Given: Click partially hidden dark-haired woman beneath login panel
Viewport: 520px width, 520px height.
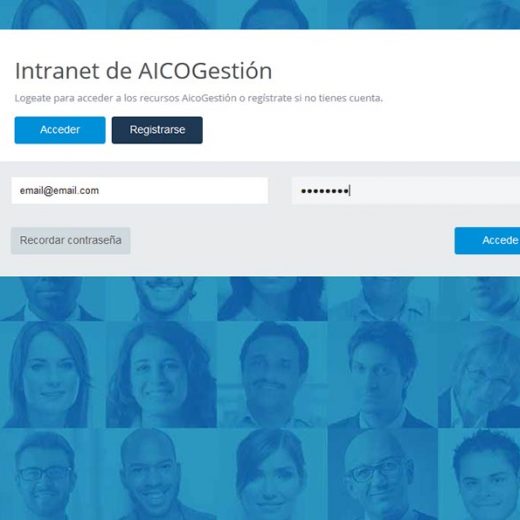Looking at the screenshot, I should click(273, 299).
